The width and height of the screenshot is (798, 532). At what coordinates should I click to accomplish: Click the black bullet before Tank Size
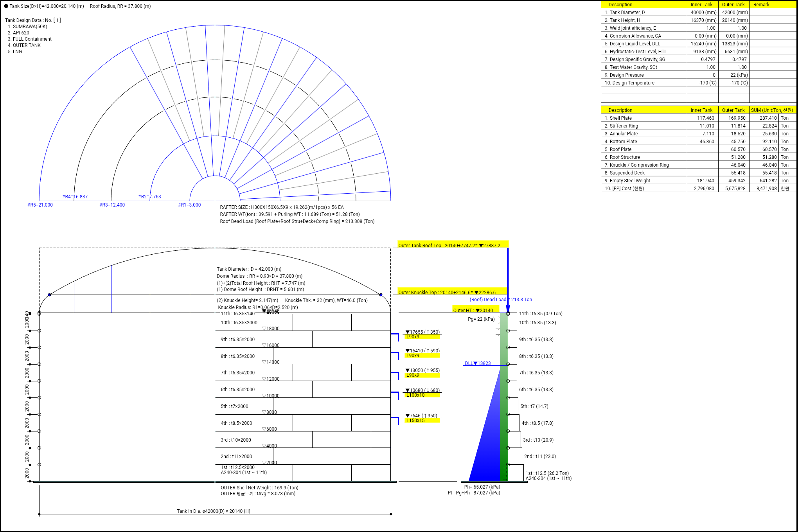point(6,6)
